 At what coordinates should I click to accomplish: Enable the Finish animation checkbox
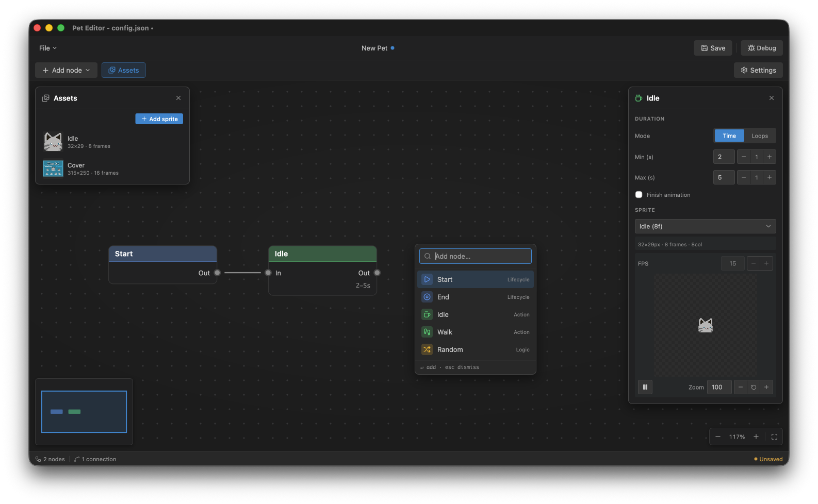point(639,195)
